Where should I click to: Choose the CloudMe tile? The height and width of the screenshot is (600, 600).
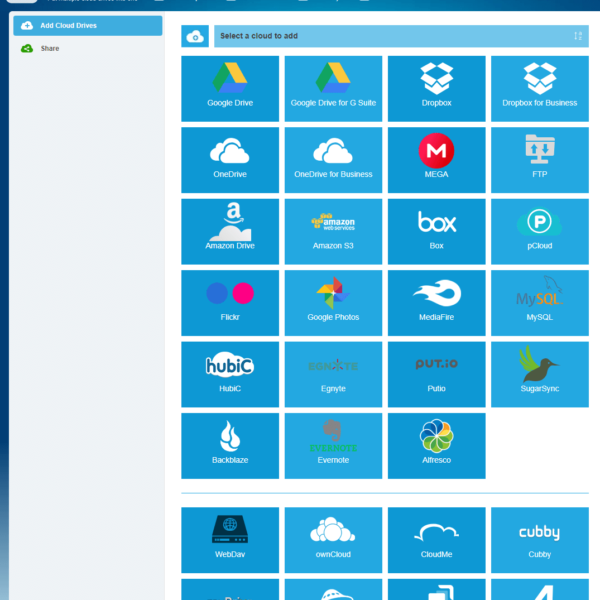point(437,540)
